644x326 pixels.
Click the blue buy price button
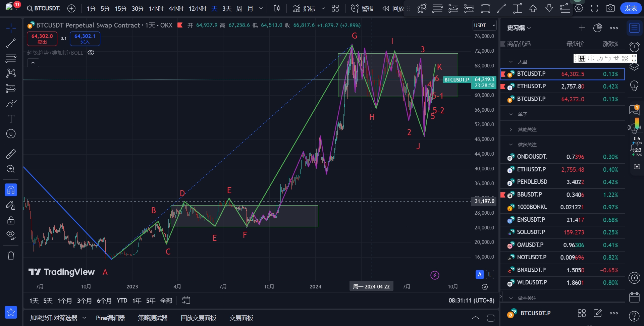(x=85, y=39)
